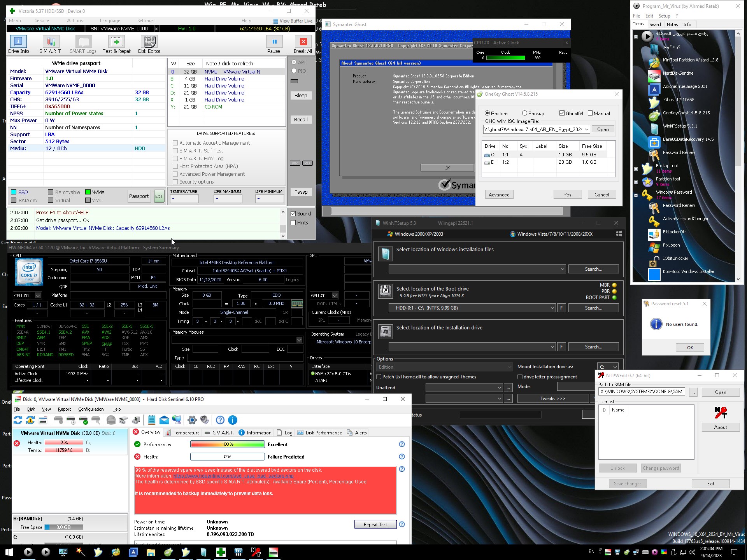The image size is (747, 560).
Task: Open the S.M.A.R.T icon in Victoria toolbar
Action: pos(50,44)
